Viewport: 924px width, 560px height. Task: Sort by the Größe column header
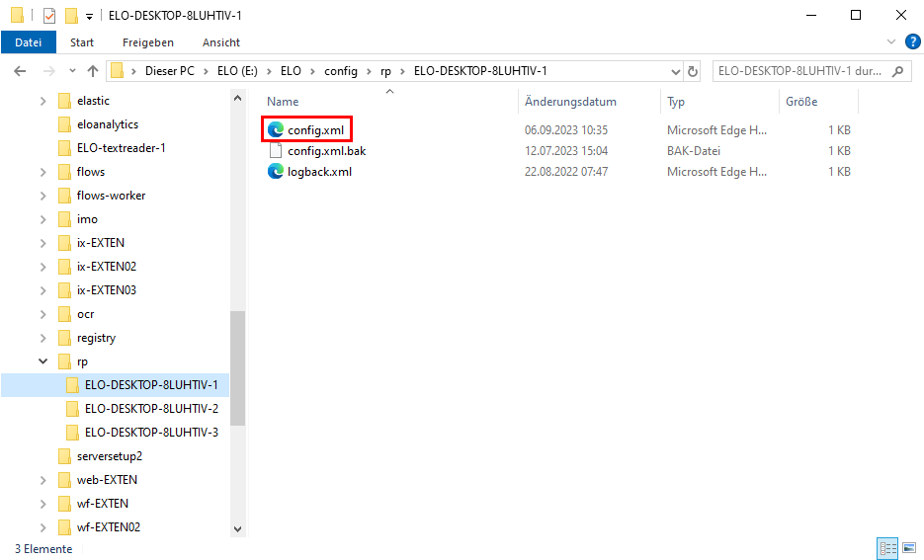[801, 102]
